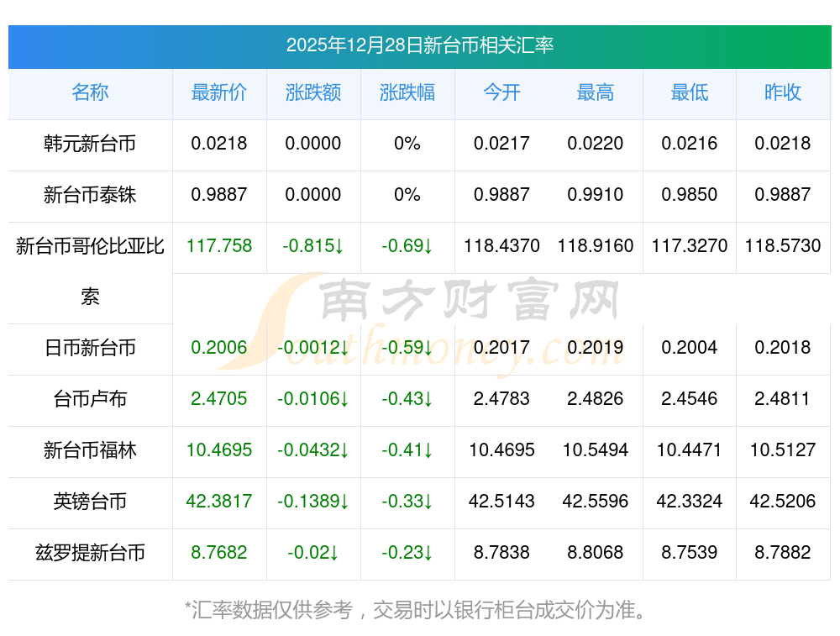The height and width of the screenshot is (636, 840).
Task: Click the change amount -0.0106↓
Action: tap(313, 398)
